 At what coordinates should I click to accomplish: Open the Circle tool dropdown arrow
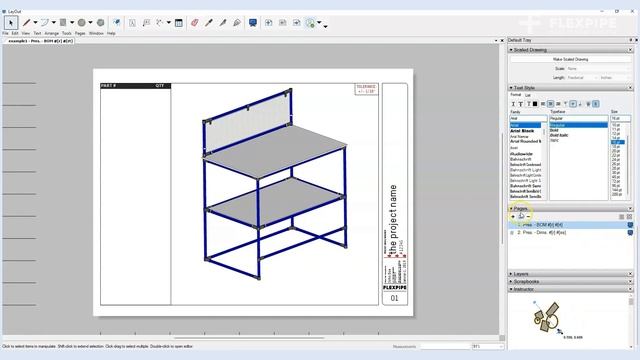90,23
